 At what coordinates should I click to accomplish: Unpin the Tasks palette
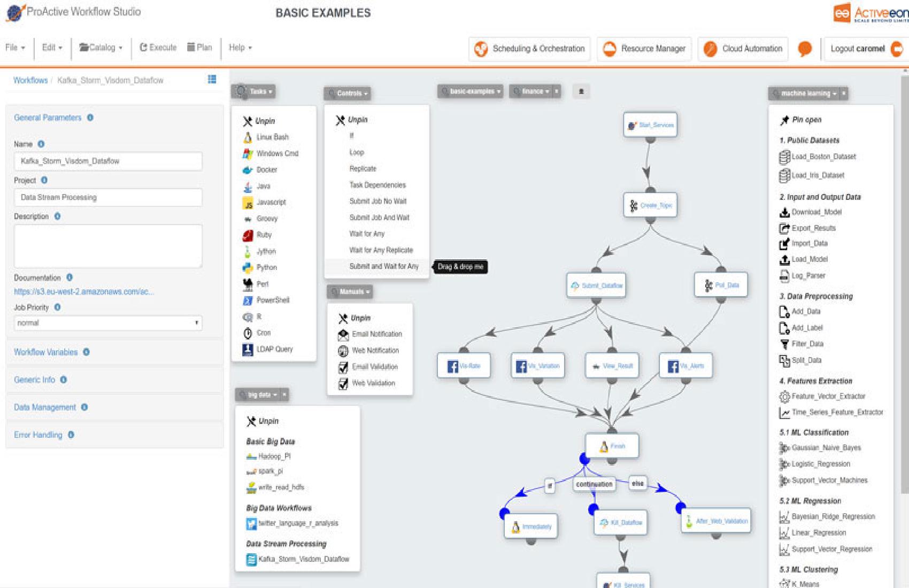point(259,121)
